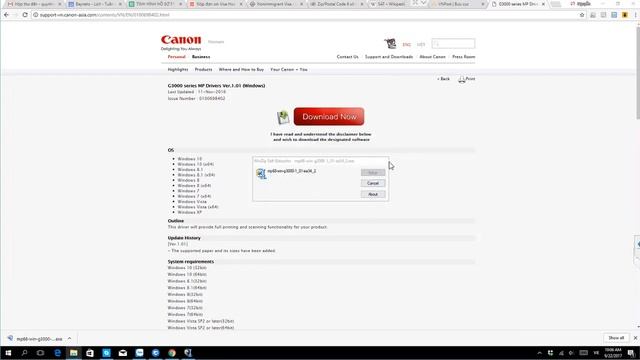Click 'Windows XP' in OS list

189,212
